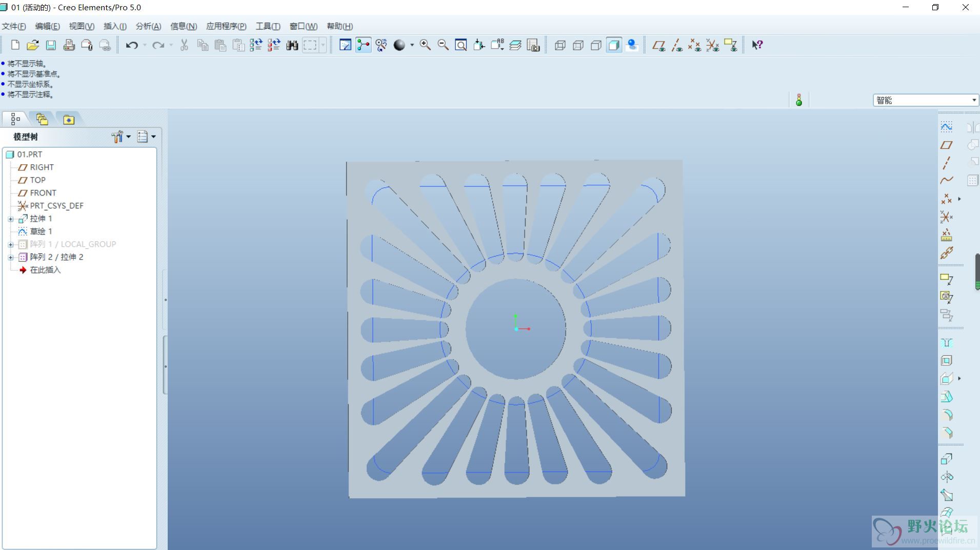Image resolution: width=980 pixels, height=550 pixels.
Task: Undo the last action
Action: pyautogui.click(x=132, y=45)
